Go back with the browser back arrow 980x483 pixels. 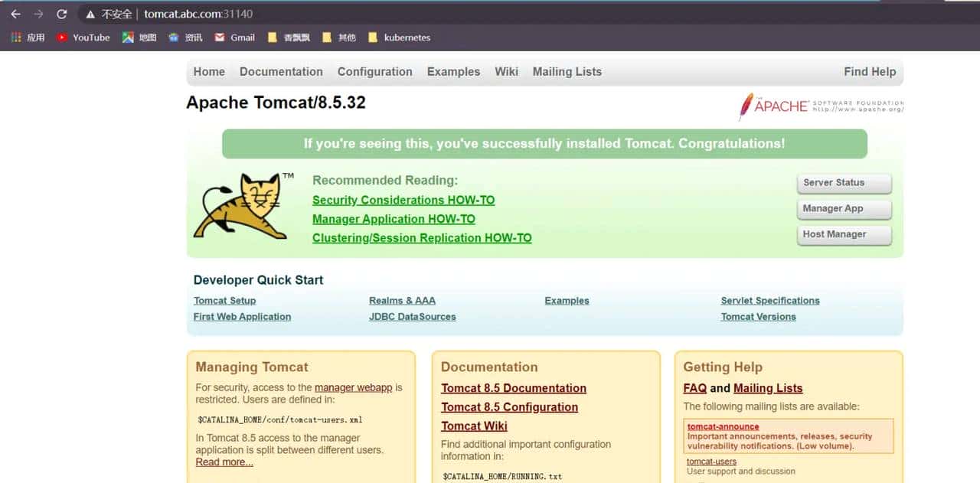point(15,14)
